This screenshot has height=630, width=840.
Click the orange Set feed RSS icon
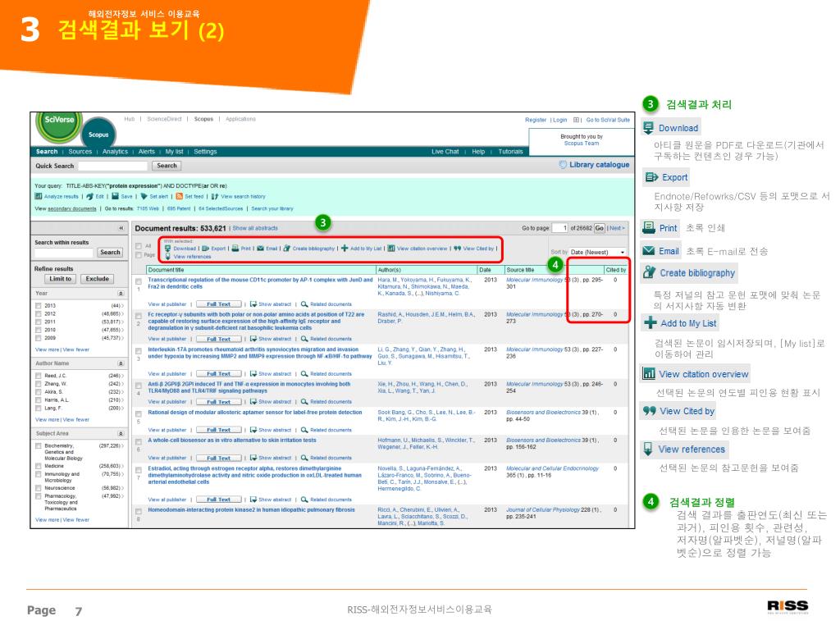pyautogui.click(x=180, y=197)
